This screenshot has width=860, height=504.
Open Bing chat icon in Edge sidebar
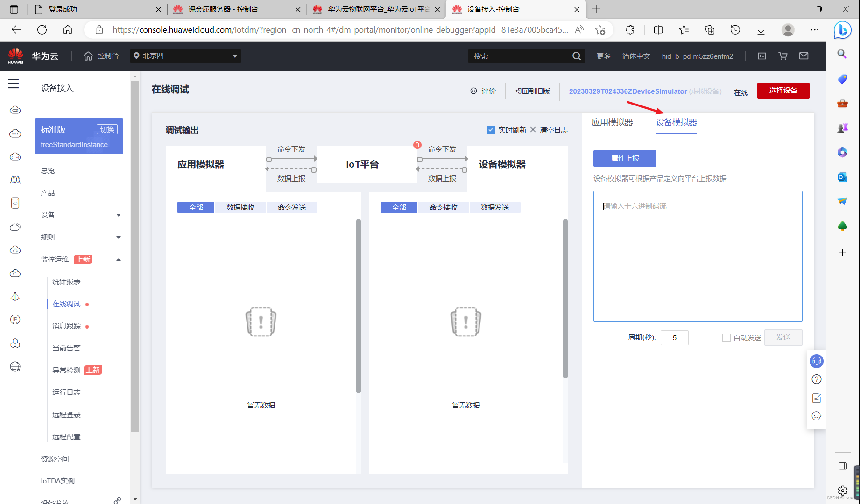click(x=843, y=30)
